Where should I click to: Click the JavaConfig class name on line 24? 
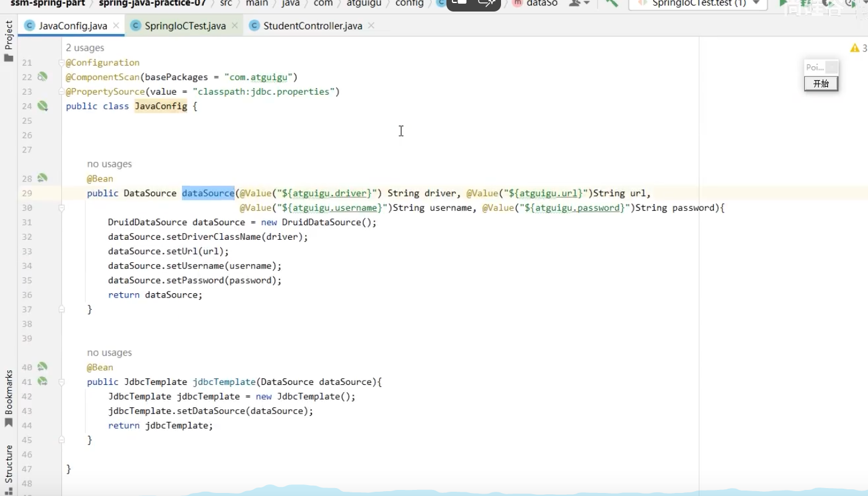[161, 106]
